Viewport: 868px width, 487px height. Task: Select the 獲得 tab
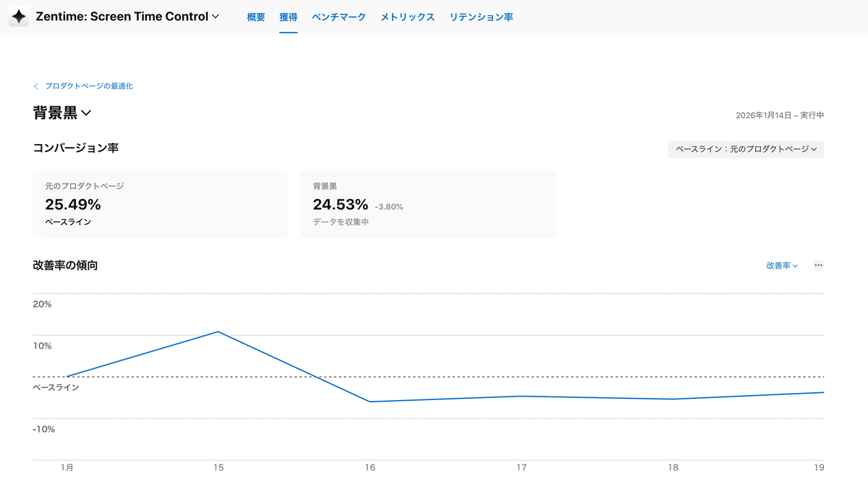pos(289,17)
